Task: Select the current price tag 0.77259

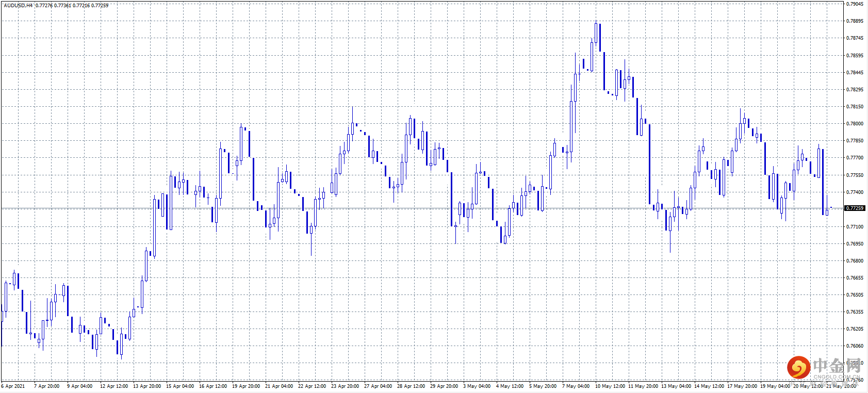Action: [x=855, y=208]
